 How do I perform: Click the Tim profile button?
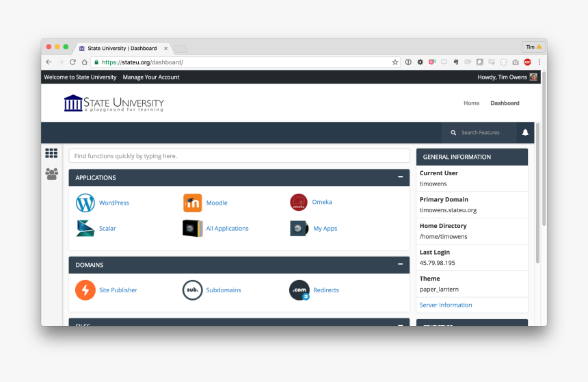(x=533, y=47)
